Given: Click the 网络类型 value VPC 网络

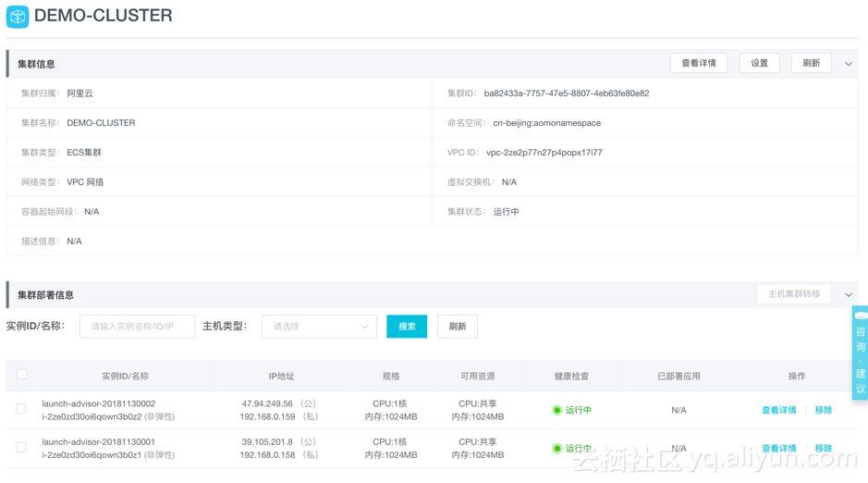Looking at the screenshot, I should pyautogui.click(x=85, y=182).
